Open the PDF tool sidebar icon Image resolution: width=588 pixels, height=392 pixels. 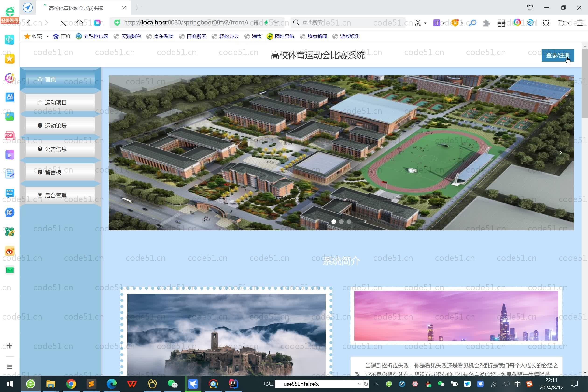[10, 136]
